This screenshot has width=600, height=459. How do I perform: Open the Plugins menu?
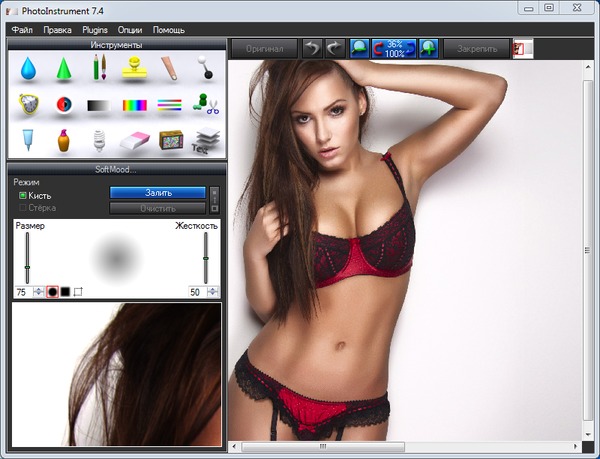[x=95, y=30]
